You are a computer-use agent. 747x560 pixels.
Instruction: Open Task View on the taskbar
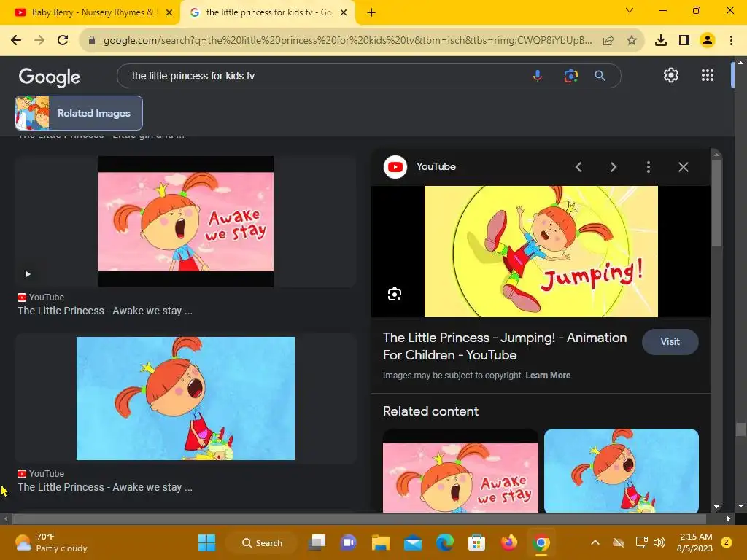tap(317, 542)
